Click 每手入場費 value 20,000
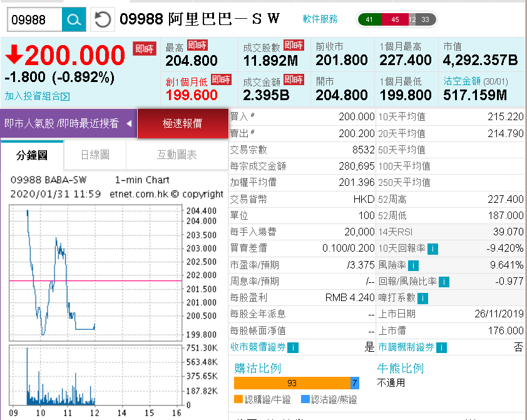527x420 pixels. [359, 232]
